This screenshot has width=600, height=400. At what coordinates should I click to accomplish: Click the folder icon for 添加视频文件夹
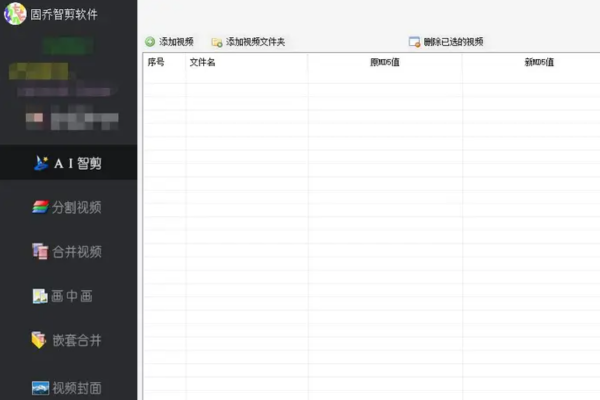click(216, 42)
